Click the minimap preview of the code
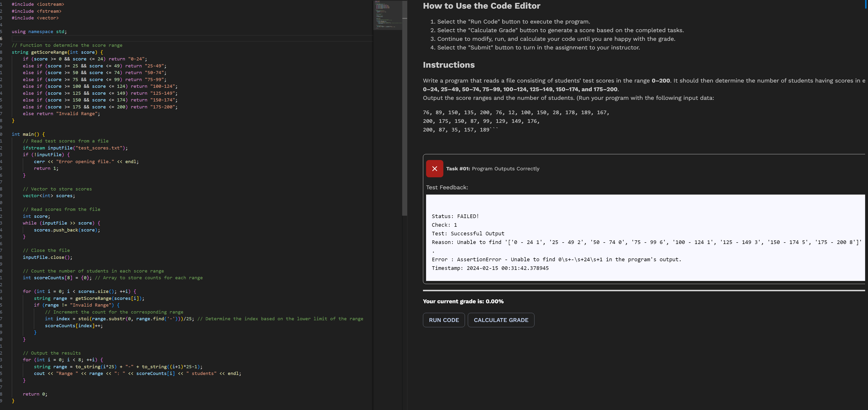The height and width of the screenshot is (410, 868). pyautogui.click(x=388, y=15)
